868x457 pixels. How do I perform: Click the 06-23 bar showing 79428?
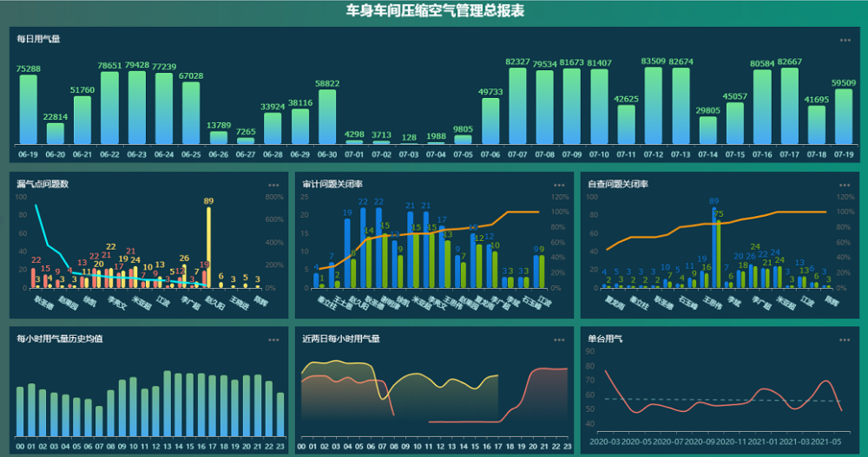137,108
